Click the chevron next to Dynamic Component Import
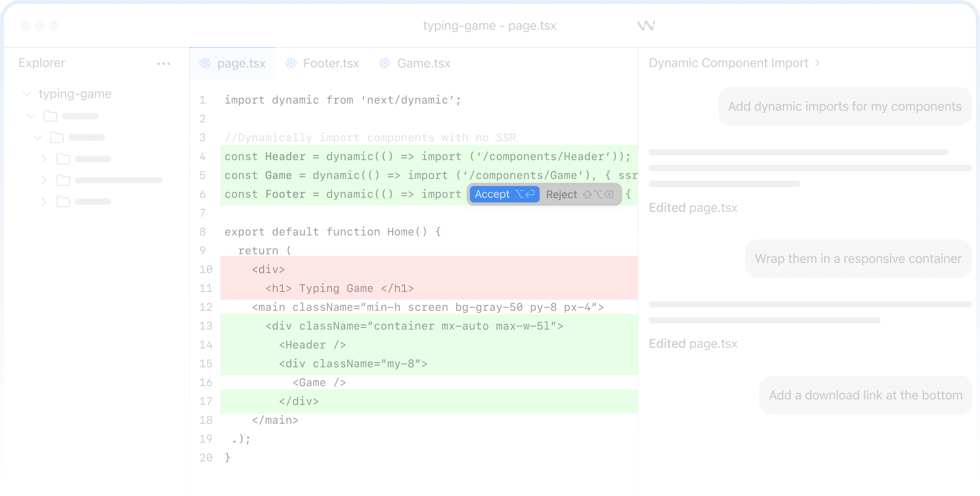The image size is (980, 496). point(817,63)
